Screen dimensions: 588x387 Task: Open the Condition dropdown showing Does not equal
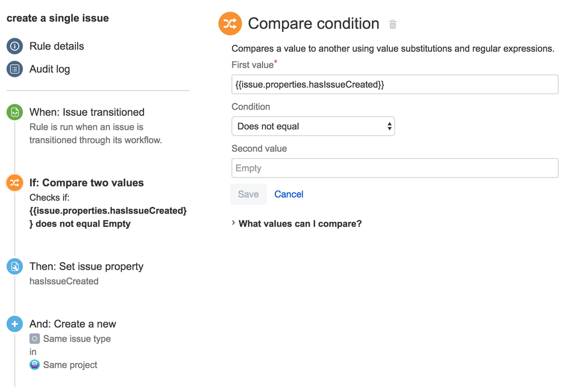(x=313, y=126)
